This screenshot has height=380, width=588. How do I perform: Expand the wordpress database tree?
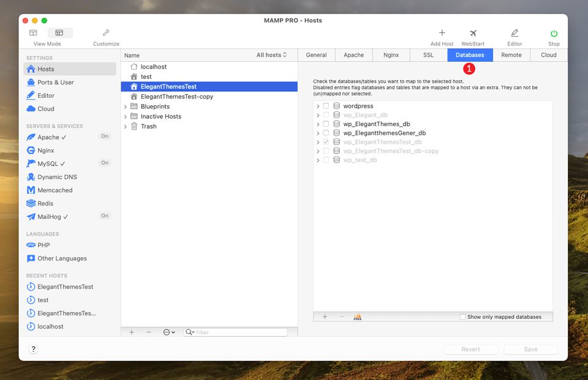point(318,105)
